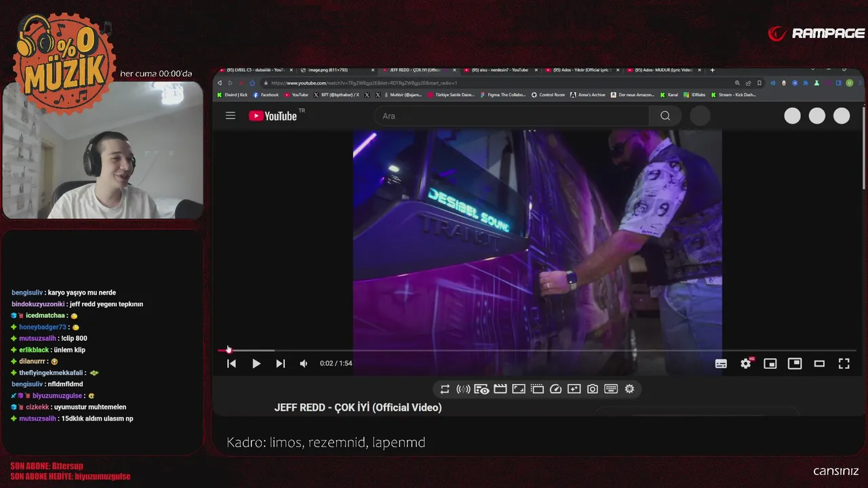This screenshot has width=868, height=488.
Task: Click the YouTube search field 'Ara'
Action: point(512,116)
